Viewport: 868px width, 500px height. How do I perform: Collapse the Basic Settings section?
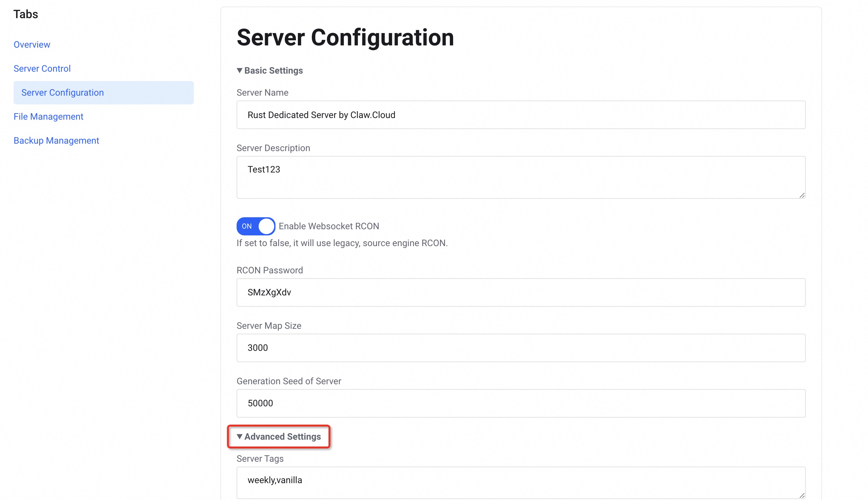[269, 71]
